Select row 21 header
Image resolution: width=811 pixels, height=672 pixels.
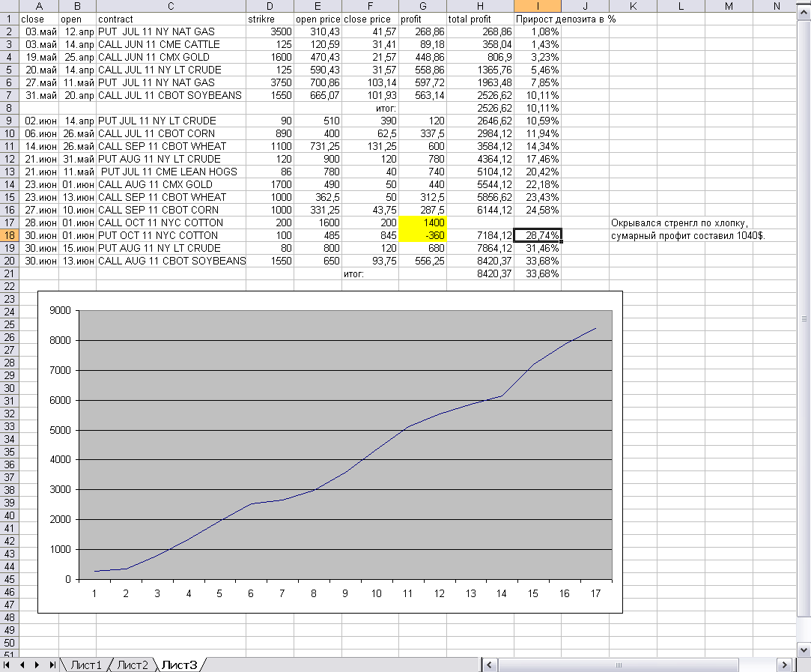pyautogui.click(x=9, y=273)
